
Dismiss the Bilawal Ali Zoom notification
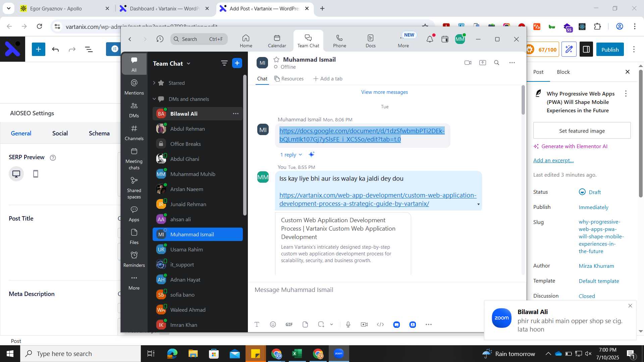630,306
